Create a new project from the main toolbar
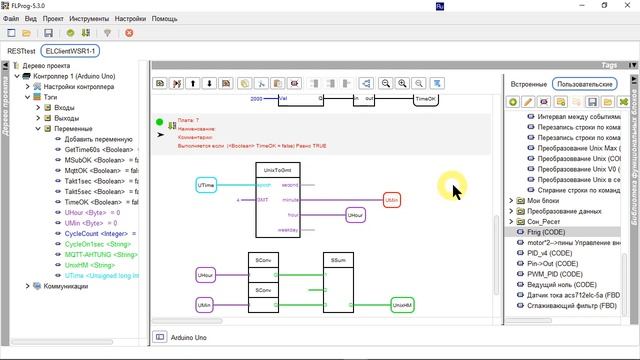The width and height of the screenshot is (640, 360). [x=11, y=33]
